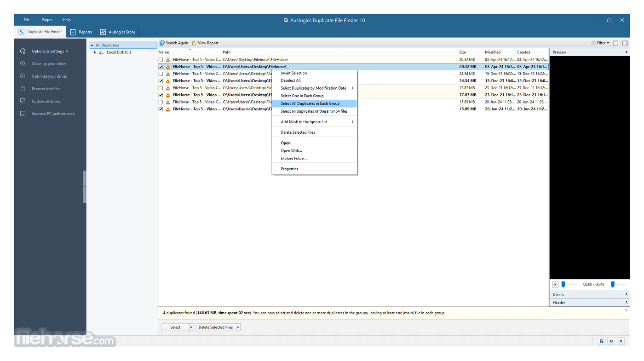Click VLC icon of unchecked 15.89 MB file
Viewport: 644px width, 361px height.
[x=168, y=102]
